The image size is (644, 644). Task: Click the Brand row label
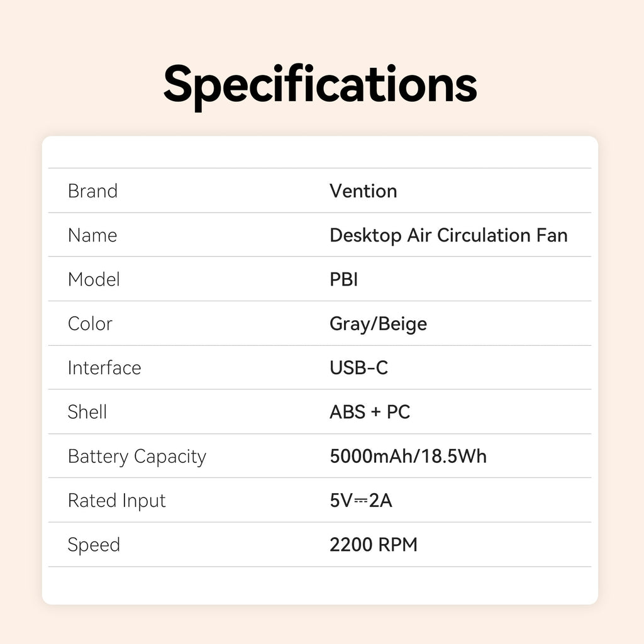click(92, 191)
